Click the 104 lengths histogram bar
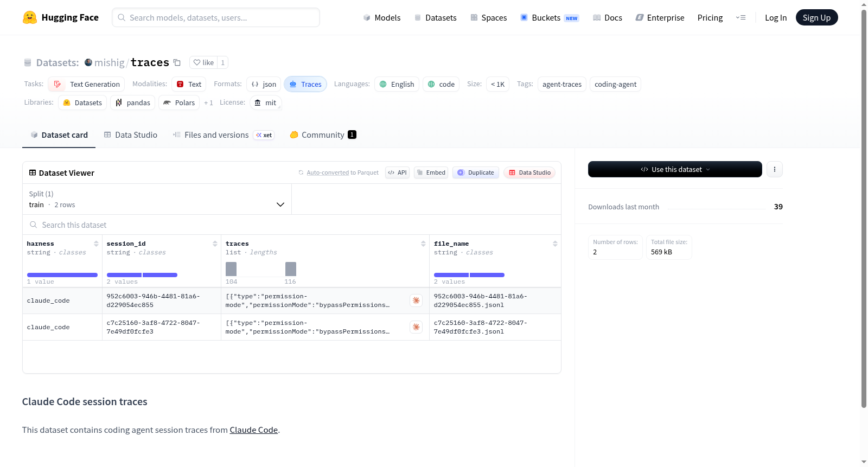The image size is (868, 467). click(231, 269)
